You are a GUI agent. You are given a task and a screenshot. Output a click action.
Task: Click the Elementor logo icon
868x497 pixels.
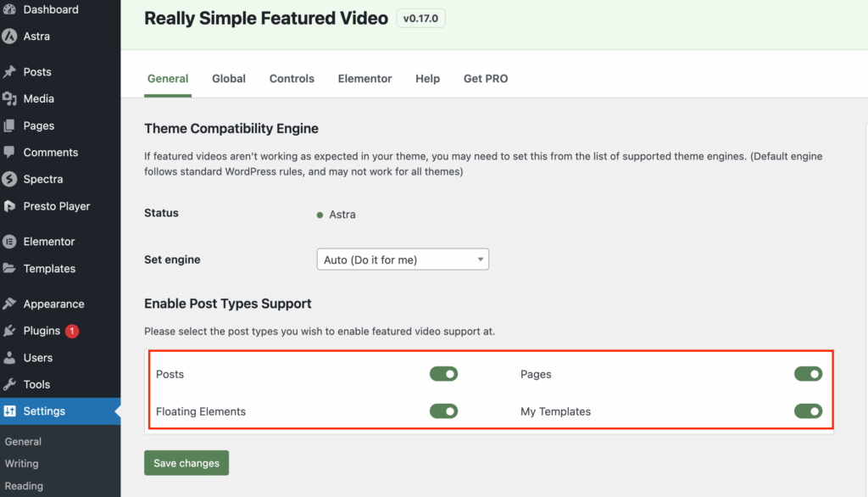pos(9,242)
